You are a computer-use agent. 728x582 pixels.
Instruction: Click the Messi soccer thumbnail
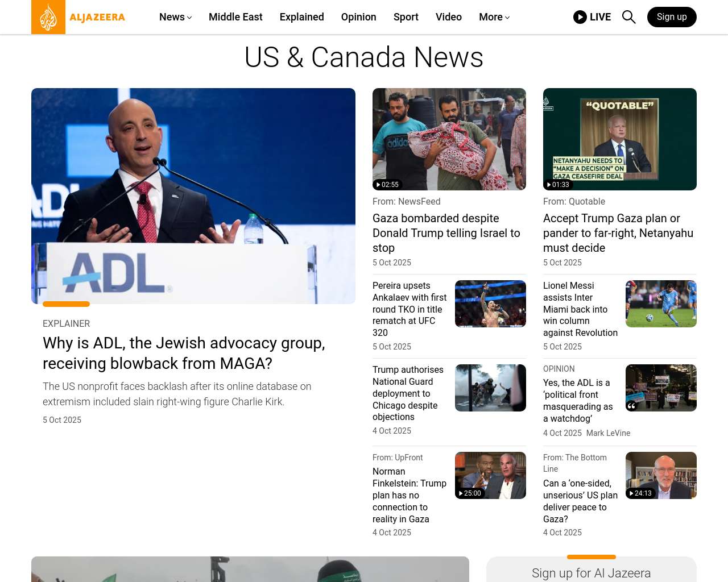click(661, 304)
